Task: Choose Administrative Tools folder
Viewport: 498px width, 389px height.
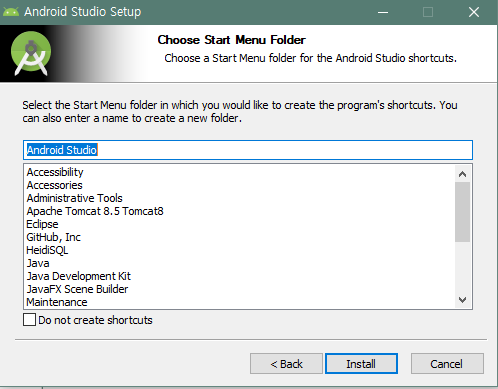Action: coord(74,198)
